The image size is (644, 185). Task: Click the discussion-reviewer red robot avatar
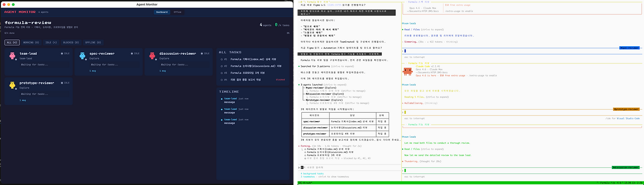[153, 56]
